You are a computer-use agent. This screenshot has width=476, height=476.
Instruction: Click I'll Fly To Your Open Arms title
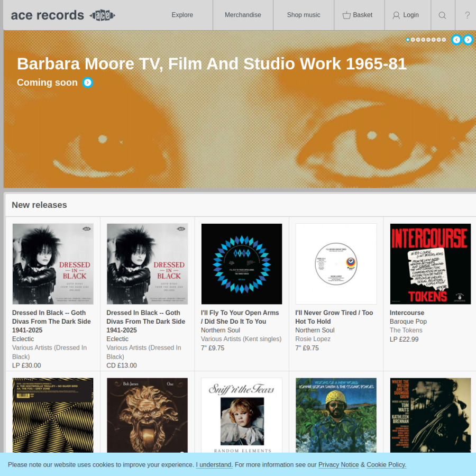point(240,317)
